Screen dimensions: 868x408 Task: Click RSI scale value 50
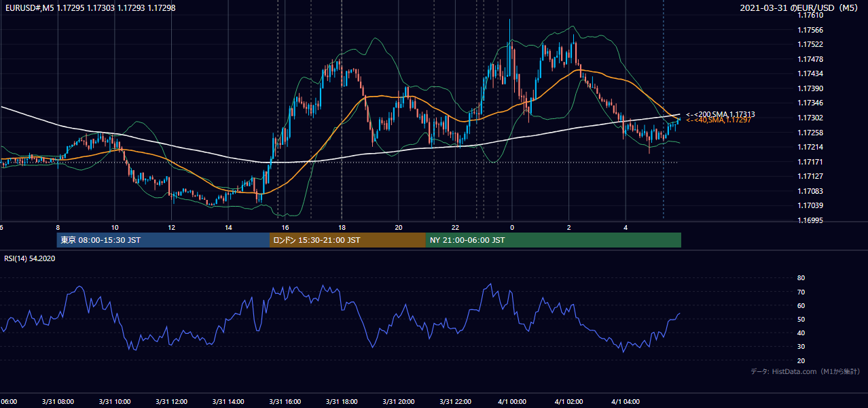coord(801,319)
